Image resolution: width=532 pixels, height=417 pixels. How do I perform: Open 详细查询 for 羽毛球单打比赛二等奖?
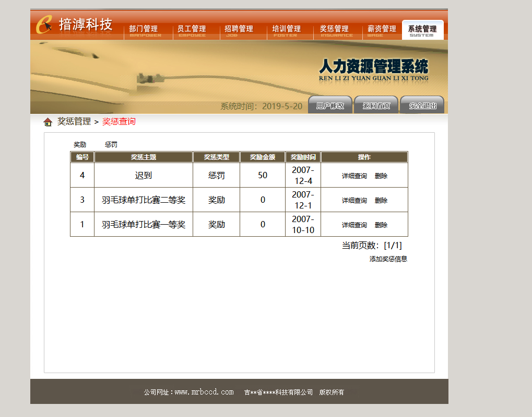click(x=354, y=200)
